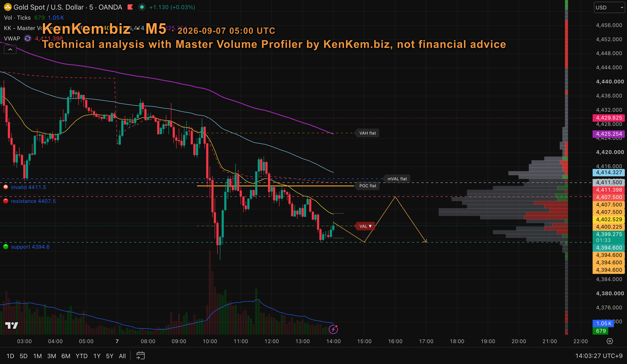Click the green circle icon beside support
Viewport: 627px width, 364px height.
point(6,247)
